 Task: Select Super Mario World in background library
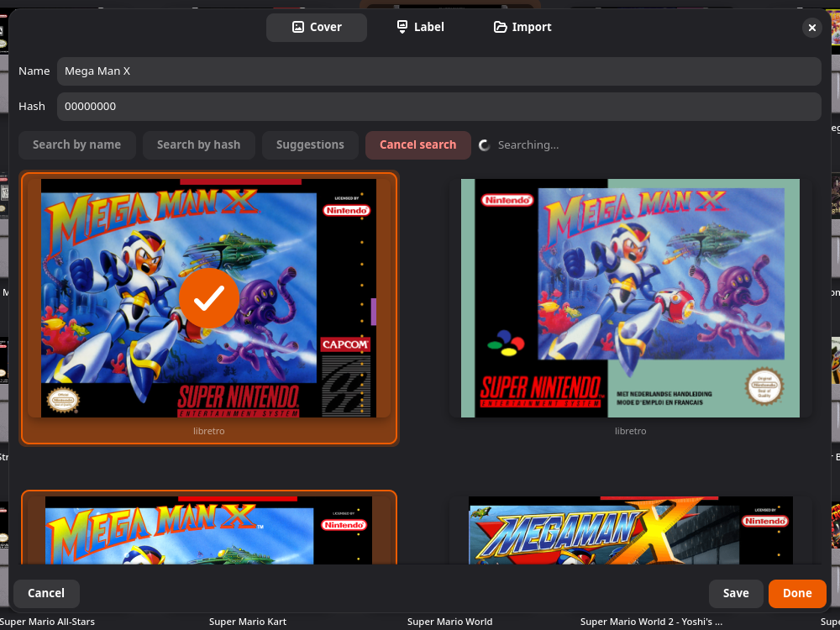point(449,622)
